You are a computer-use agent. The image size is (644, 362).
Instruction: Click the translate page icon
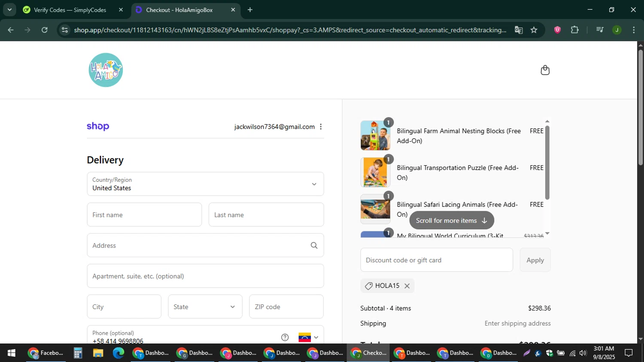point(519,30)
